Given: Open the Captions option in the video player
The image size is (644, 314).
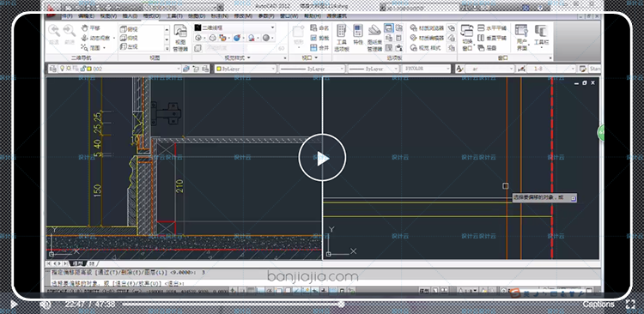Looking at the screenshot, I should [x=598, y=305].
